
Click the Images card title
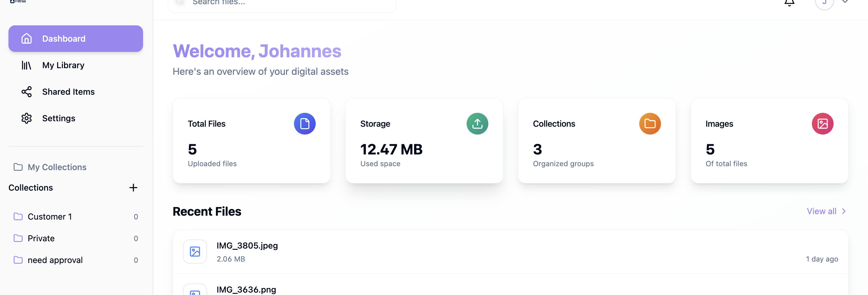point(719,124)
